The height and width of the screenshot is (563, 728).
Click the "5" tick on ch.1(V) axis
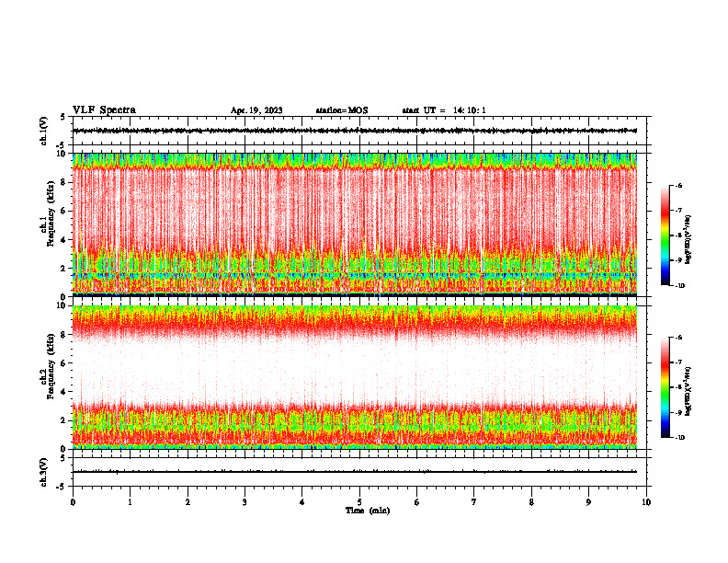63,118
